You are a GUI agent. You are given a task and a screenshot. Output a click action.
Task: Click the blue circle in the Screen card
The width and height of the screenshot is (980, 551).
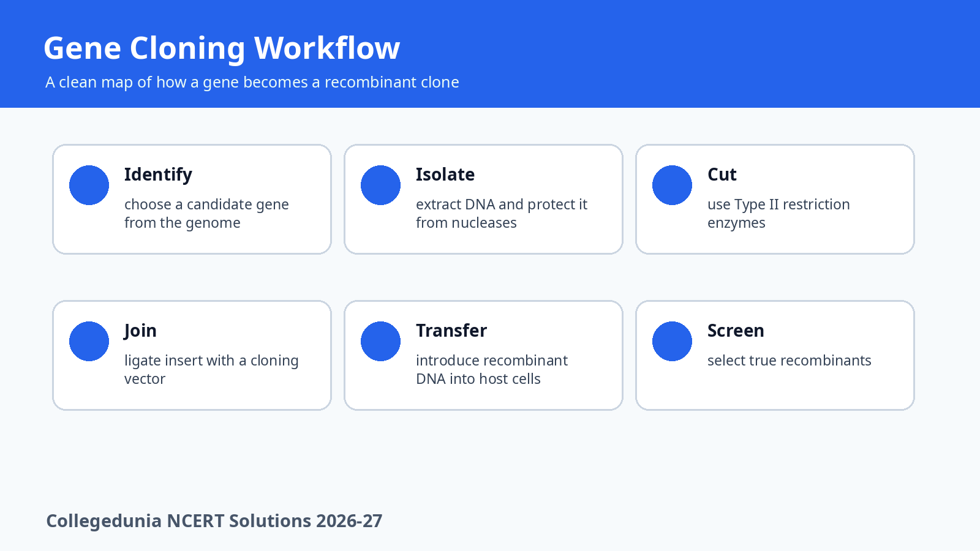(672, 341)
